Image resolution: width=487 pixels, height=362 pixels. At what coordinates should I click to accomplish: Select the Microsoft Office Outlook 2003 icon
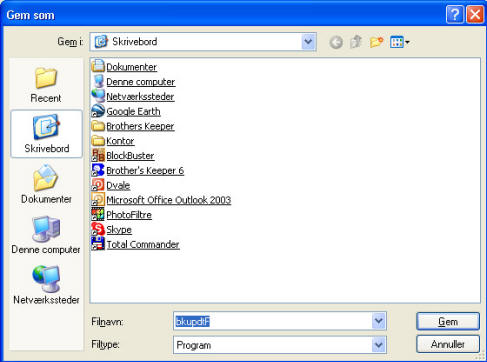tap(98, 199)
